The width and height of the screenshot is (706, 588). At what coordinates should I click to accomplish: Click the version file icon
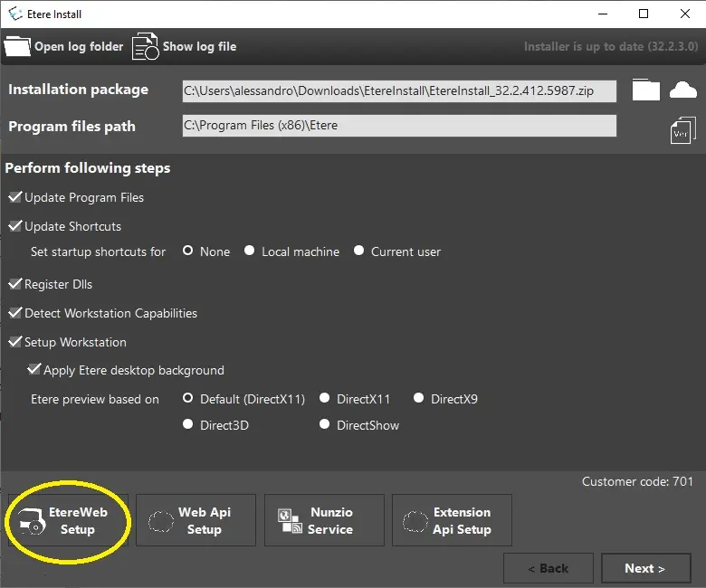coord(682,130)
